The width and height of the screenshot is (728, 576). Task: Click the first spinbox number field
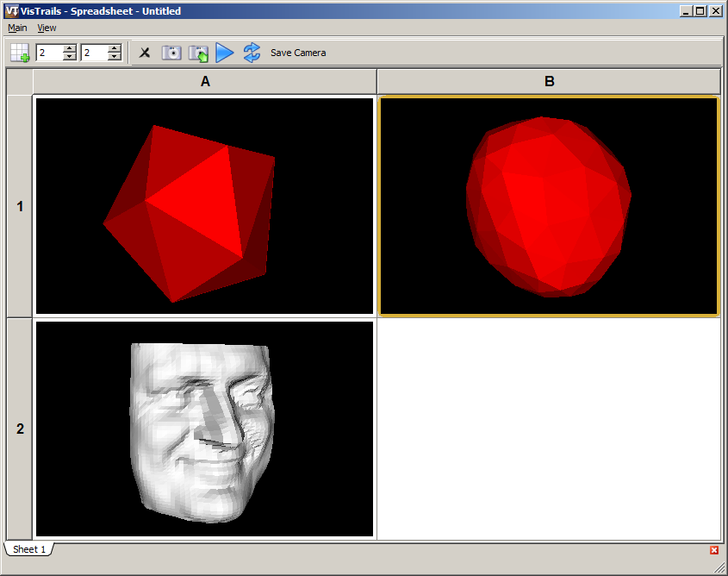pyautogui.click(x=50, y=53)
